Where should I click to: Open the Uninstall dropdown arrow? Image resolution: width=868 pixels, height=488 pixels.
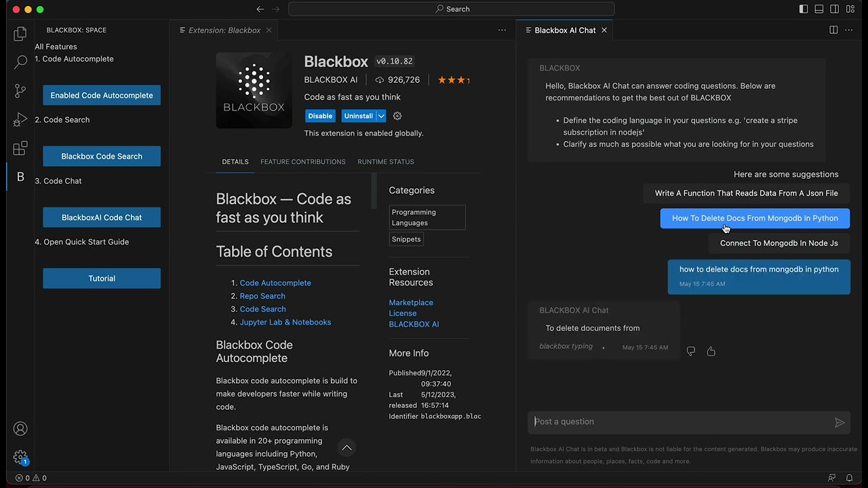380,115
